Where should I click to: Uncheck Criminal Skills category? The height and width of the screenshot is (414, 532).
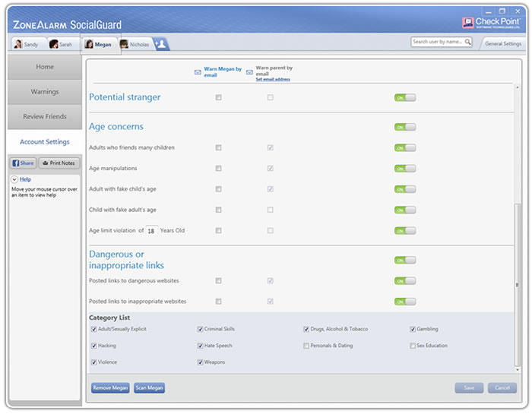click(x=200, y=329)
